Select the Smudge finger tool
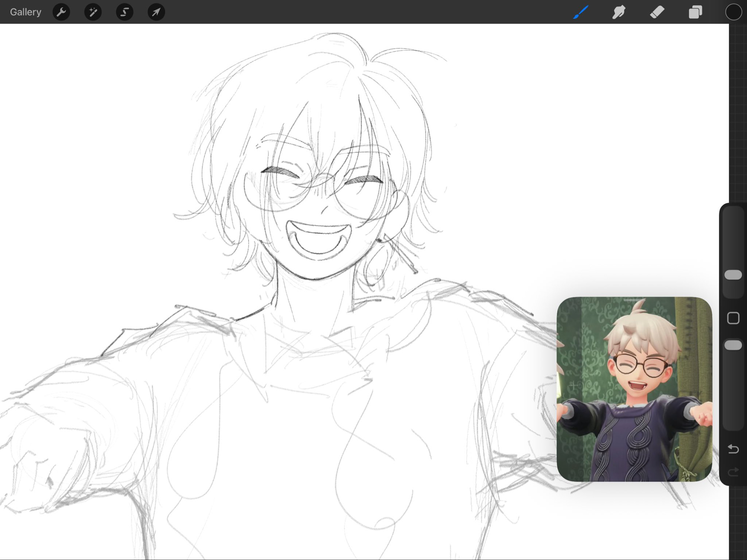This screenshot has width=747, height=560. pos(619,12)
